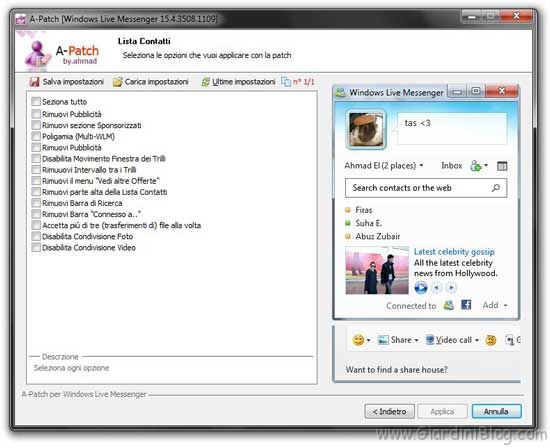Click the previous arrow under celebrity news
The image size is (550, 448).
click(x=436, y=288)
